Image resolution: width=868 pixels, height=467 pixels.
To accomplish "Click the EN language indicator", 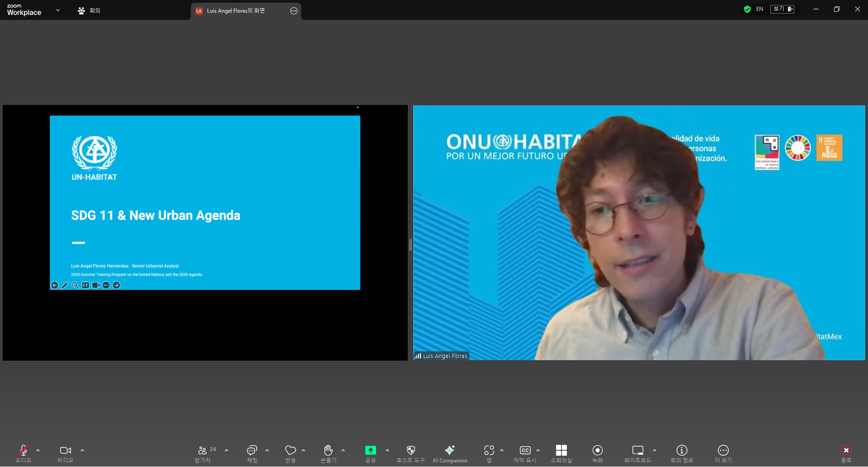I will pyautogui.click(x=760, y=9).
